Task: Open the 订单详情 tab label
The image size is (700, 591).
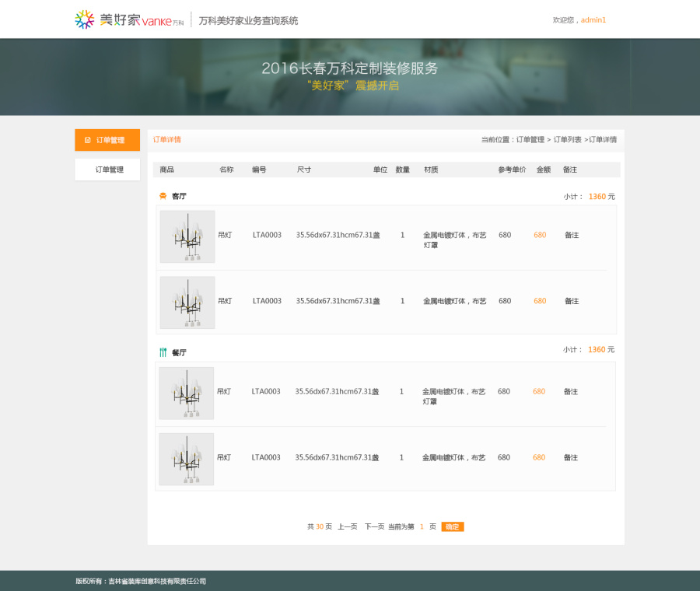Action: [x=166, y=139]
